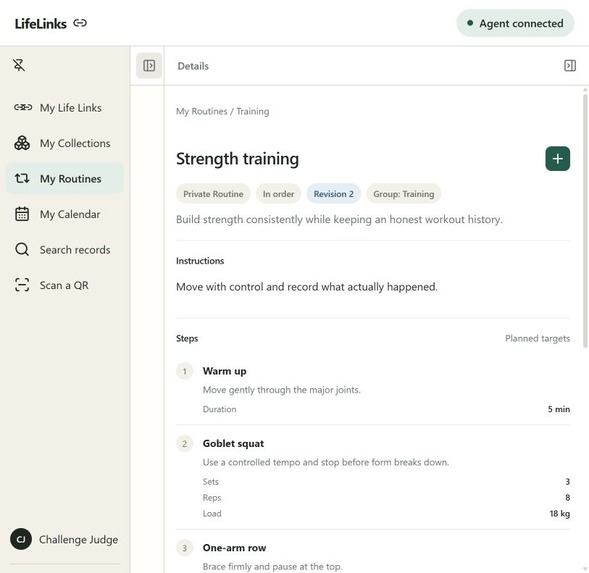Click the Private Routine tag

point(213,194)
